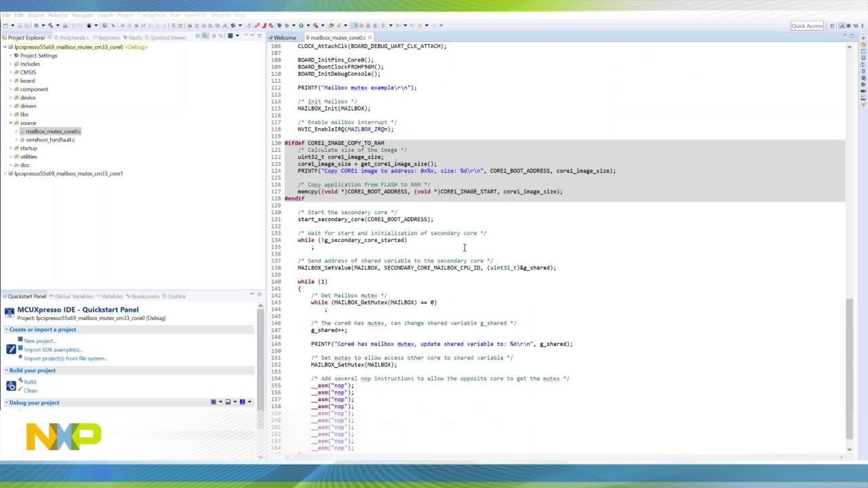Select the Project Settings tree item
This screenshot has height=488, width=868.
39,56
